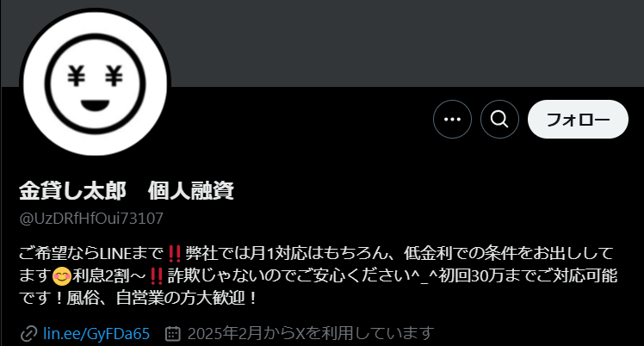
Task: Click the right yen-symbol eye on avatar
Action: click(114, 76)
